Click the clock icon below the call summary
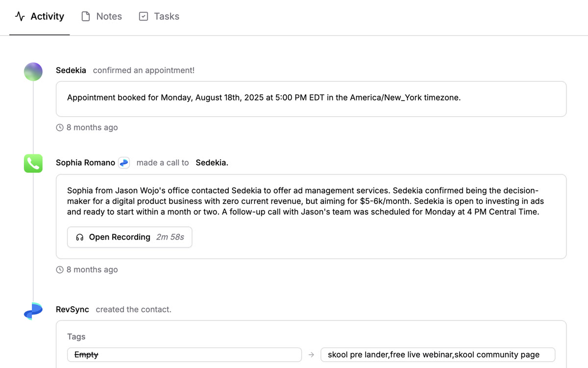 pyautogui.click(x=59, y=269)
